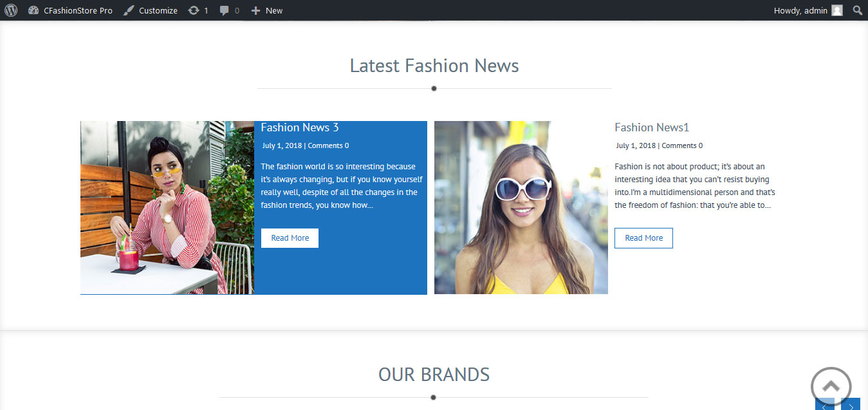Click the excerpt starting 'Fashion is not about product'
The image size is (868, 410).
tap(695, 186)
